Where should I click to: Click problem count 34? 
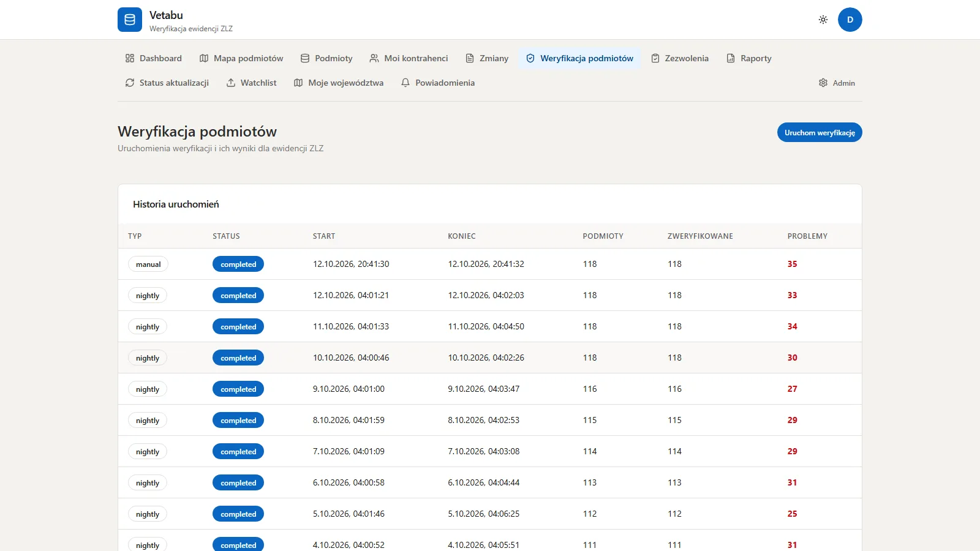coord(792,326)
